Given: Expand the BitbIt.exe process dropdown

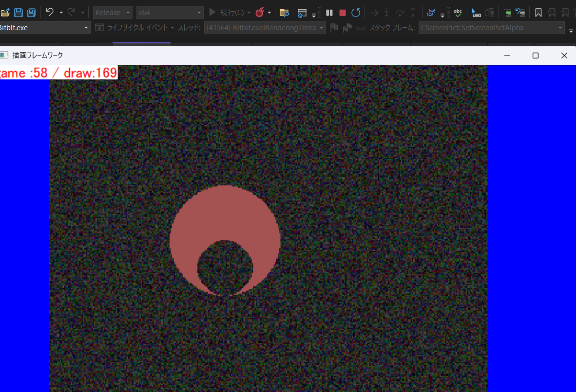Looking at the screenshot, I should click(45, 28).
